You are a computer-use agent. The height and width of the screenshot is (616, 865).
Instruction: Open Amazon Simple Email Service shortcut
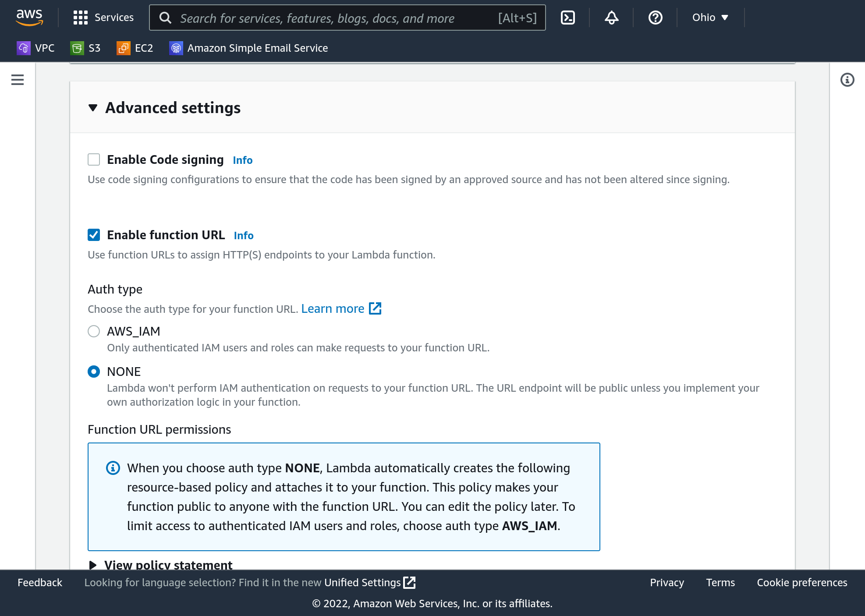tap(176, 48)
